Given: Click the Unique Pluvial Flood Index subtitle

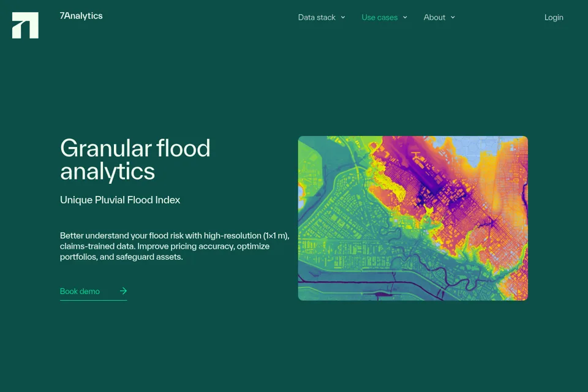Looking at the screenshot, I should tap(120, 200).
